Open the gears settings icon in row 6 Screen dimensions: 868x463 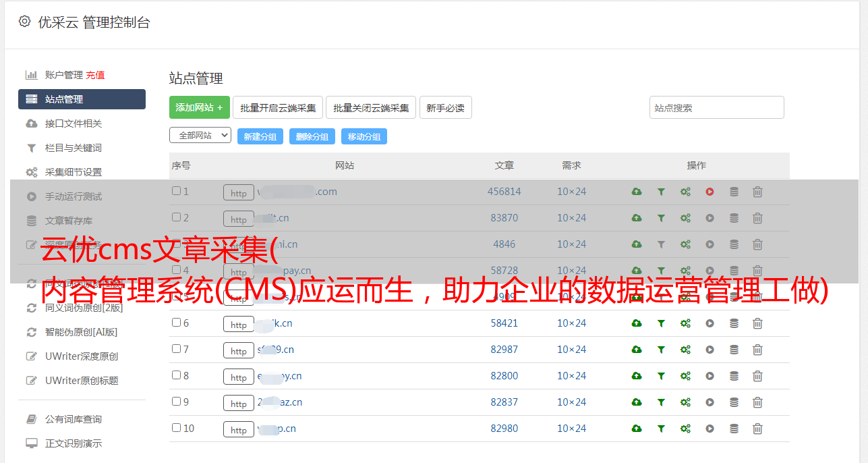click(x=685, y=323)
